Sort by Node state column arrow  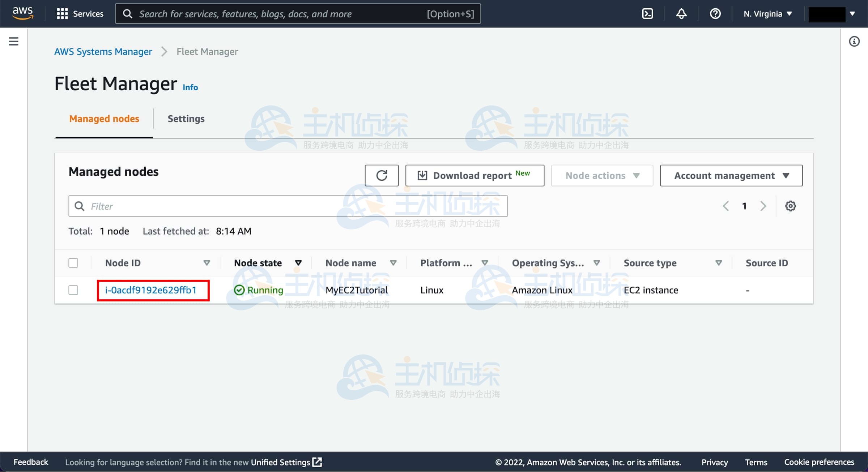pos(298,263)
